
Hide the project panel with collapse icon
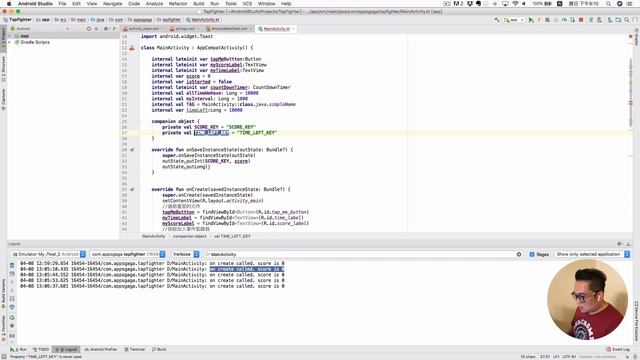[x=115, y=29]
